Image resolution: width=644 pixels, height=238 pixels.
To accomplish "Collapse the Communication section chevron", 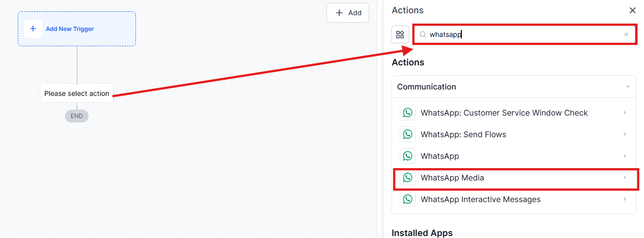I will (x=628, y=87).
